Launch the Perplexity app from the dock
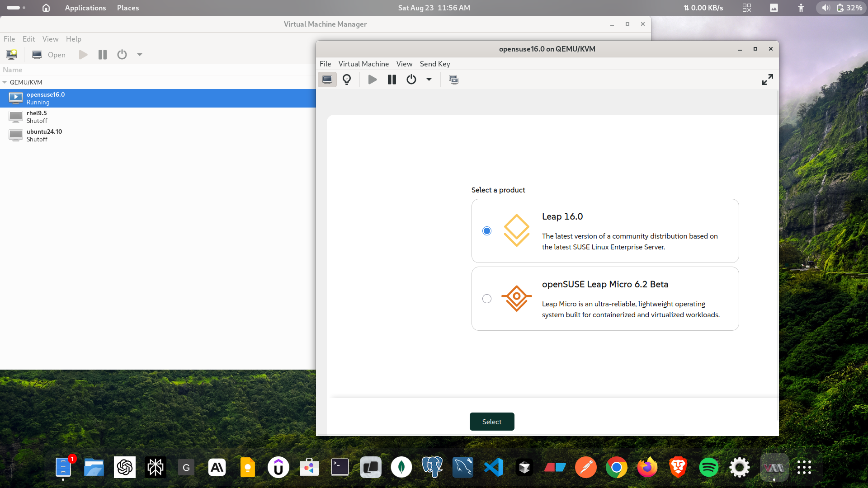 tap(156, 467)
